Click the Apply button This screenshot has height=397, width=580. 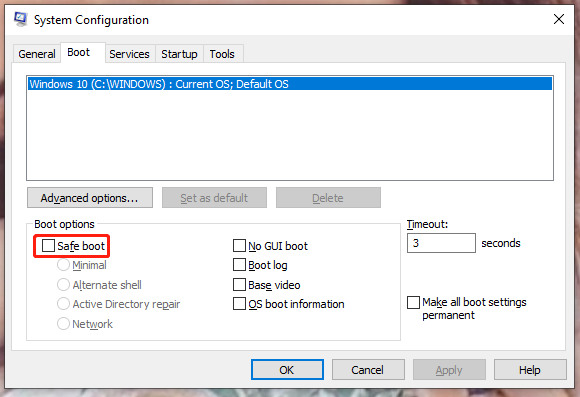click(x=449, y=370)
